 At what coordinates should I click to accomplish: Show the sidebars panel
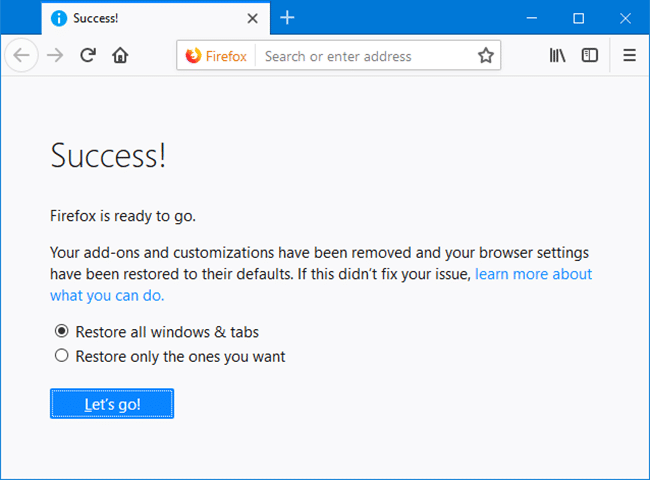[x=589, y=55]
